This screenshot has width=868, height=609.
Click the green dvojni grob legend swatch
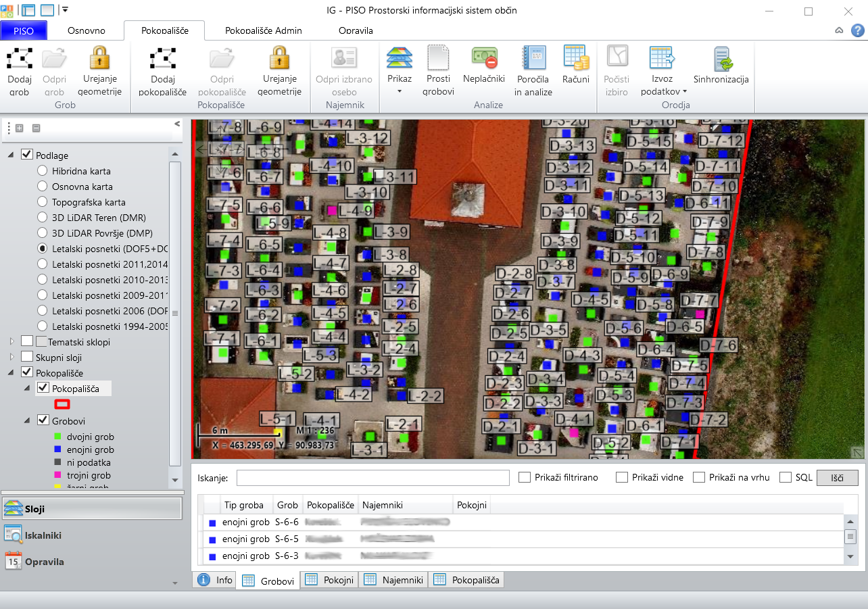pyautogui.click(x=59, y=437)
